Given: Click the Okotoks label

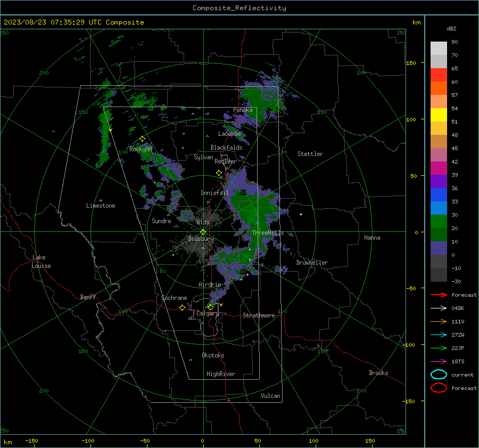Looking at the screenshot, I should click(213, 355).
